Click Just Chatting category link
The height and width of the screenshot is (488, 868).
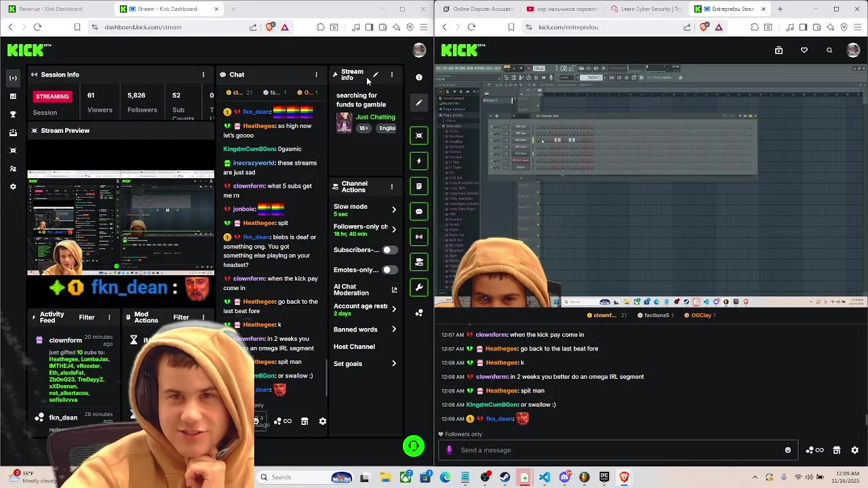(375, 117)
